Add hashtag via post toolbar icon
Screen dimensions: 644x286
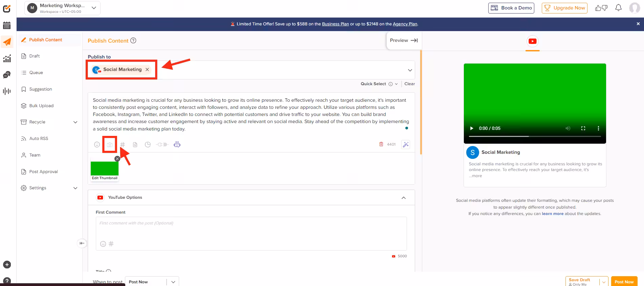(x=123, y=145)
